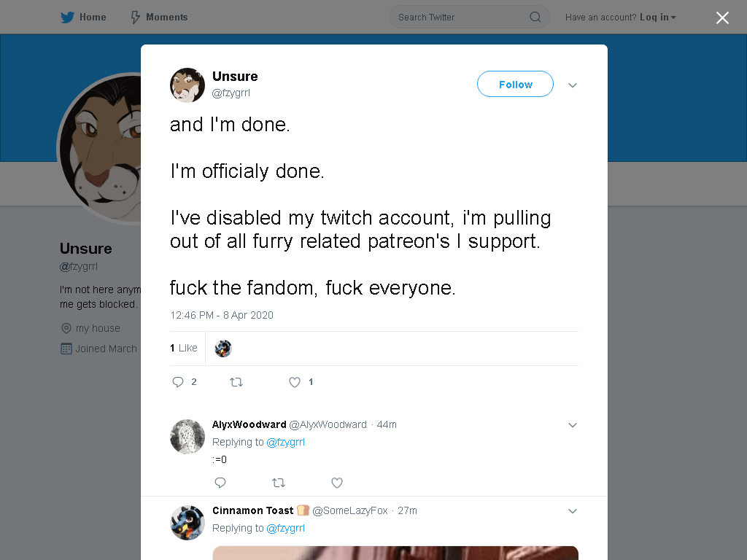Close the tweet overlay with X

(722, 17)
